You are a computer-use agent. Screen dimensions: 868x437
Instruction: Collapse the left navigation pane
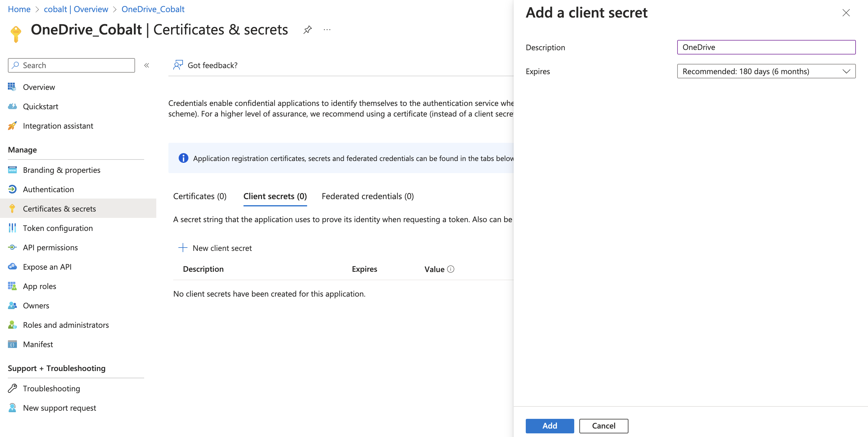point(147,65)
